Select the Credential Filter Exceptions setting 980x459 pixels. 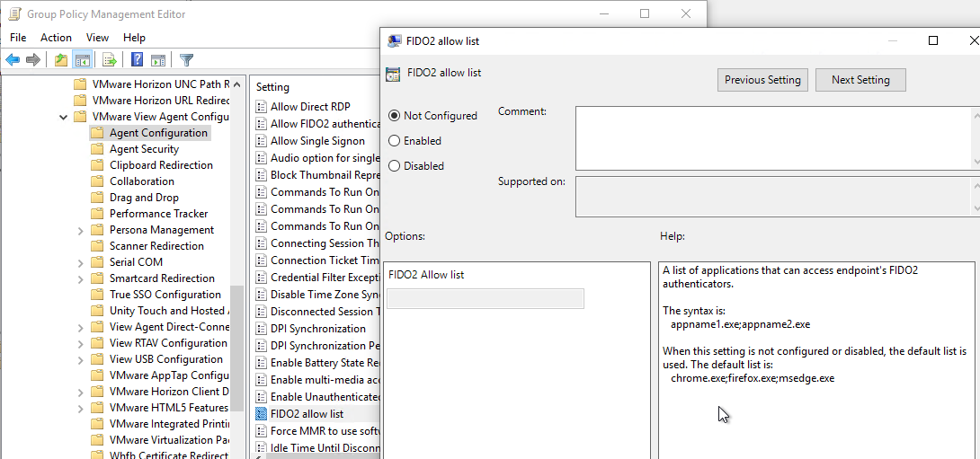pos(325,278)
